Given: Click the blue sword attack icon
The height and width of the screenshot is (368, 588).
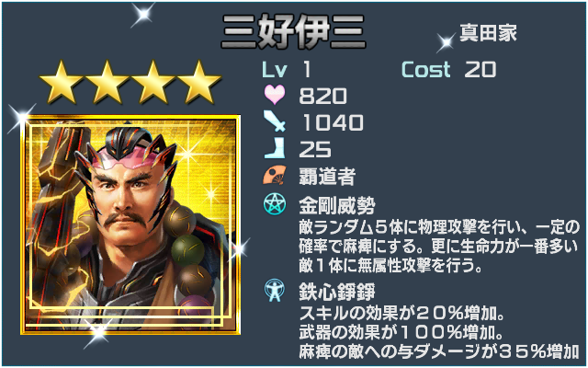Looking at the screenshot, I should [275, 121].
